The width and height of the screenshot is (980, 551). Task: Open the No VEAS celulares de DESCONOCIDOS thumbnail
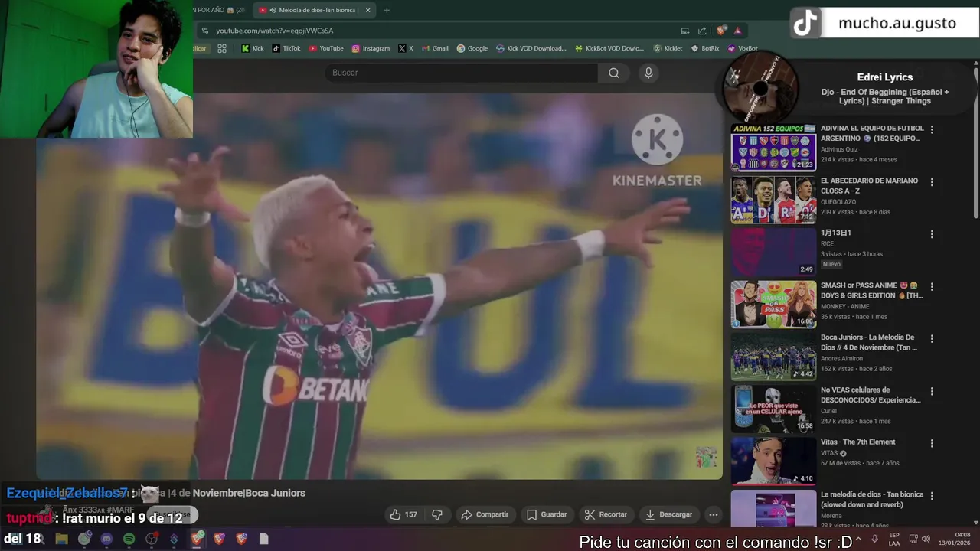pos(773,409)
